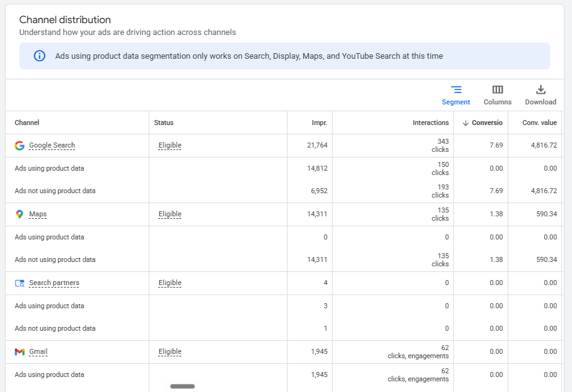The width and height of the screenshot is (572, 392).
Task: Click the Search partners icon
Action: [x=20, y=283]
